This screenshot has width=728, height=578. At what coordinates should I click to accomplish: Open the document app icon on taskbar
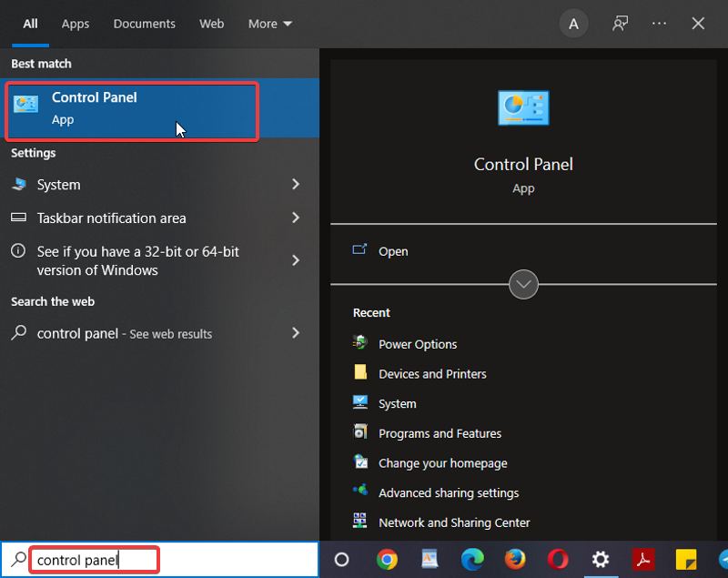tap(430, 559)
